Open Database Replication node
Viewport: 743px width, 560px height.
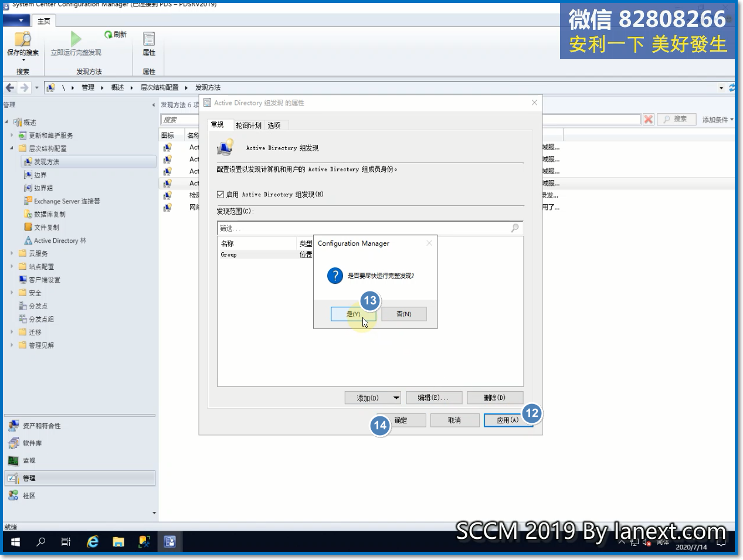[49, 214]
